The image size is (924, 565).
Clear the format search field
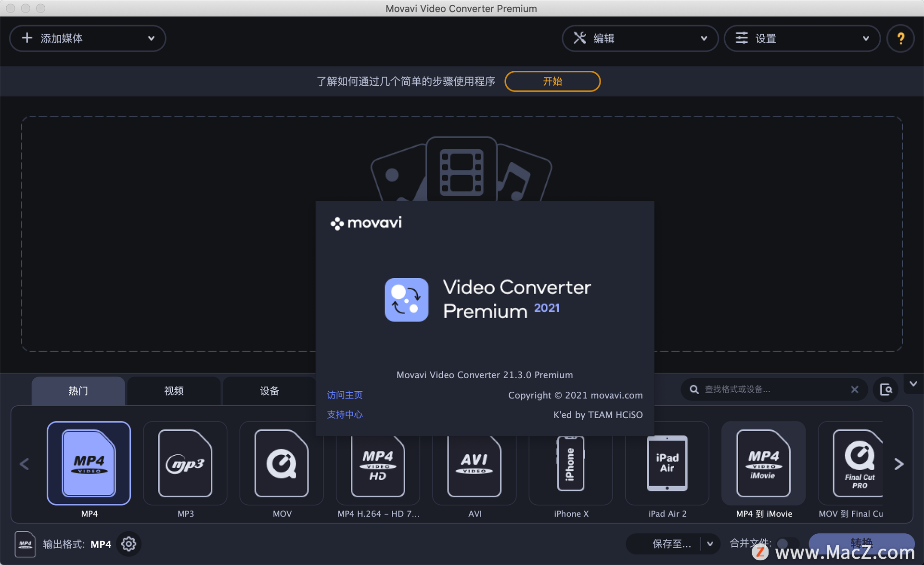pyautogui.click(x=854, y=389)
